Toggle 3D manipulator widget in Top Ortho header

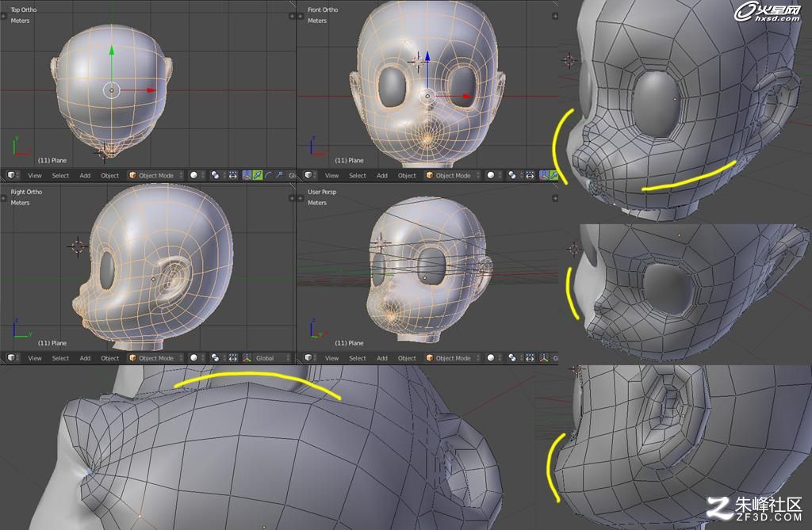[x=247, y=175]
